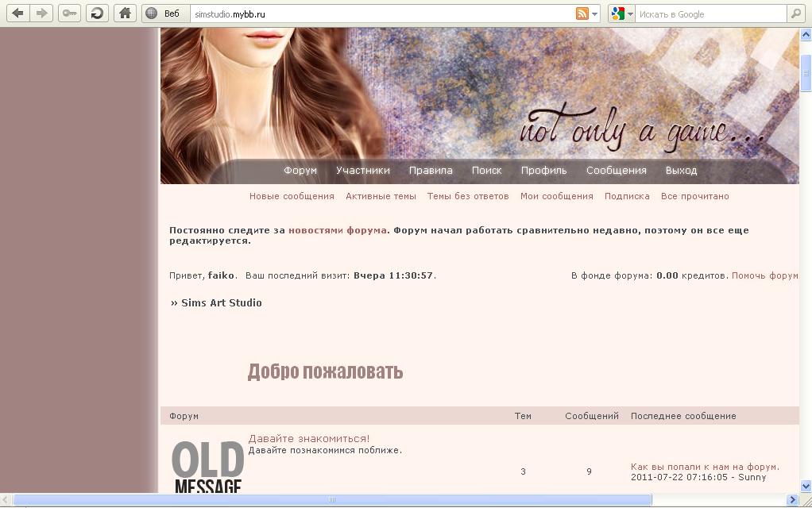Viewport: 812px width, 508px height.
Task: Log out via the Выход menu item
Action: 682,170
